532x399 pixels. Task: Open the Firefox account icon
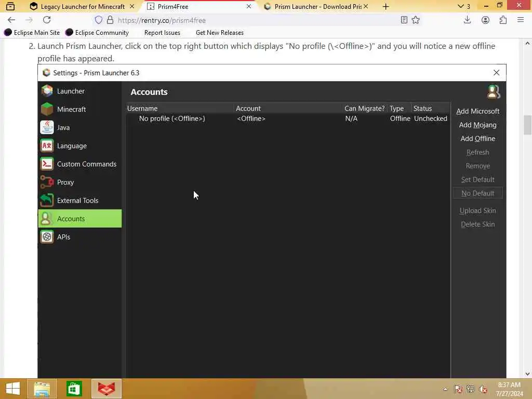486,20
